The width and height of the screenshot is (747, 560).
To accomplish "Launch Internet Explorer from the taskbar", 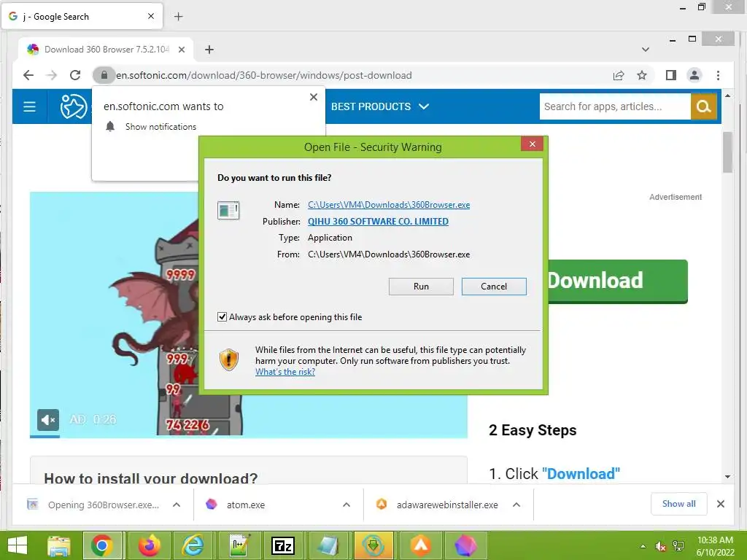I will point(193,545).
